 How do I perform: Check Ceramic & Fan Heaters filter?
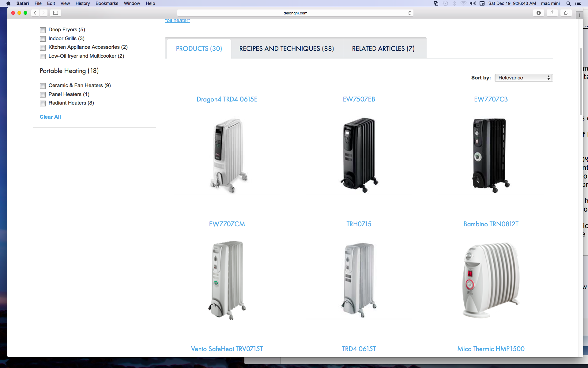[x=43, y=86]
